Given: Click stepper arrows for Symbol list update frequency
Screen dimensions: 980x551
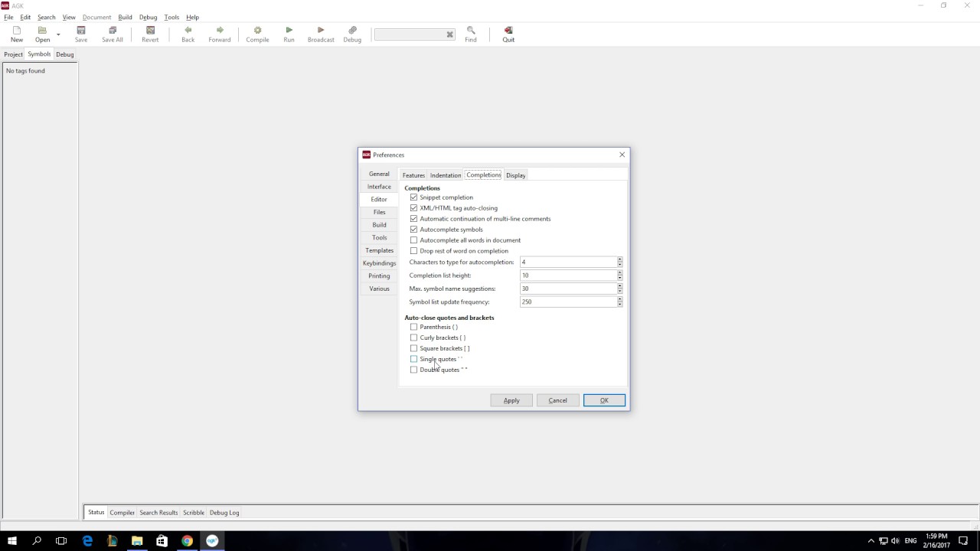Looking at the screenshot, I should coord(620,302).
